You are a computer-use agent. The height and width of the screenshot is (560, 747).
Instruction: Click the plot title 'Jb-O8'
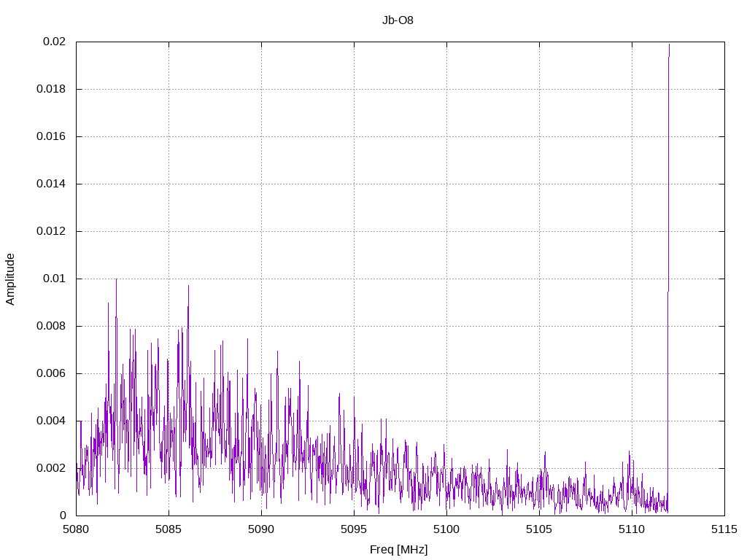[x=398, y=20]
